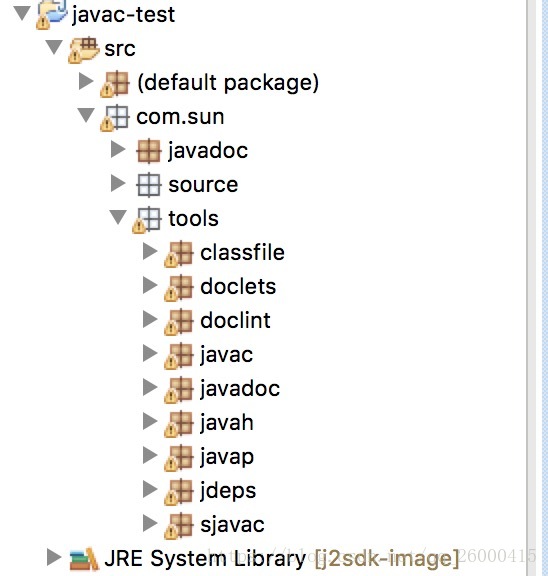Expand the javac package arrow
Image resolution: width=548 pixels, height=576 pixels.
click(x=150, y=353)
